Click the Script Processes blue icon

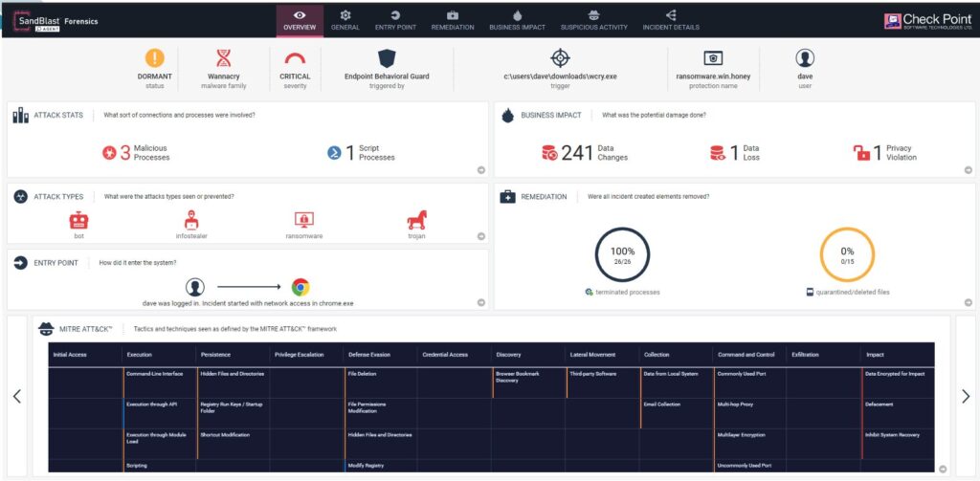click(x=334, y=152)
